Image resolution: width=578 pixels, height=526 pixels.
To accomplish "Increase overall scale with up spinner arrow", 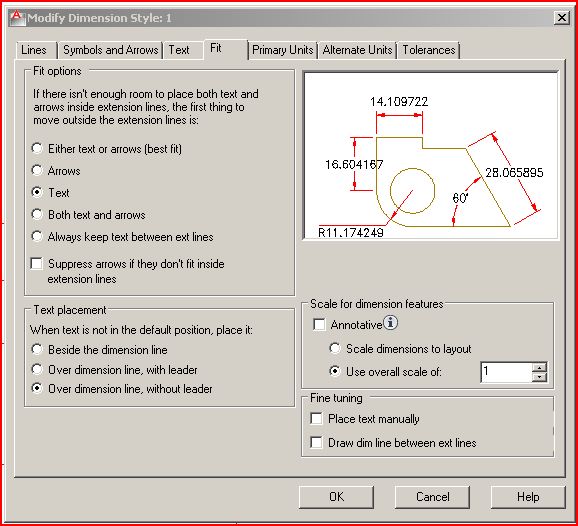I will (539, 367).
